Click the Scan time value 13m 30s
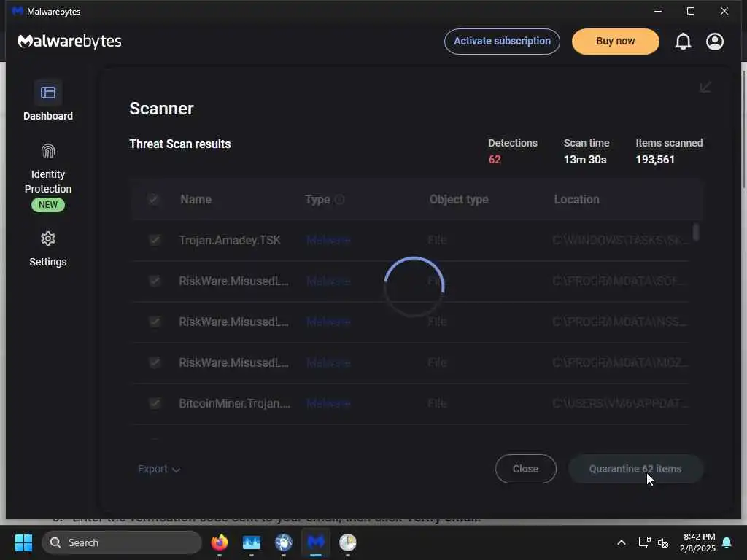 (x=585, y=160)
